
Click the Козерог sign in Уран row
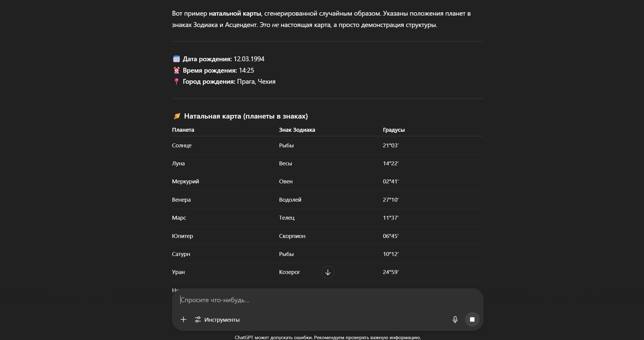[x=289, y=272]
